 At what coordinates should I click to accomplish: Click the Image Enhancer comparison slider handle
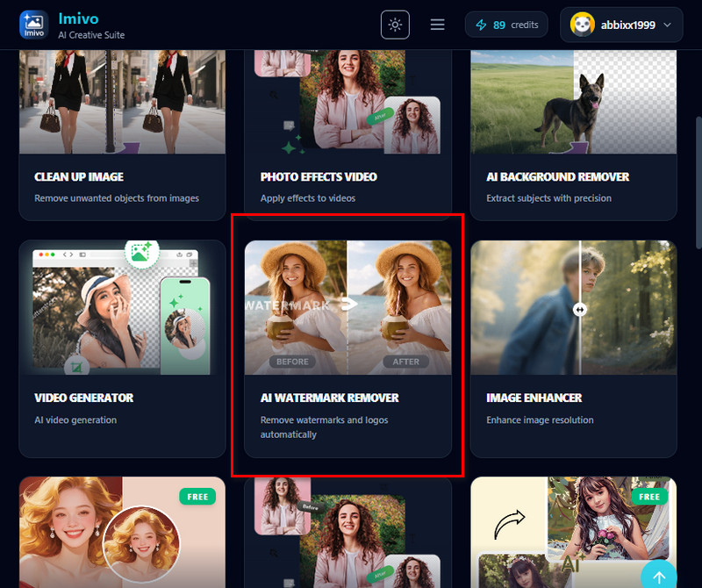tap(580, 309)
